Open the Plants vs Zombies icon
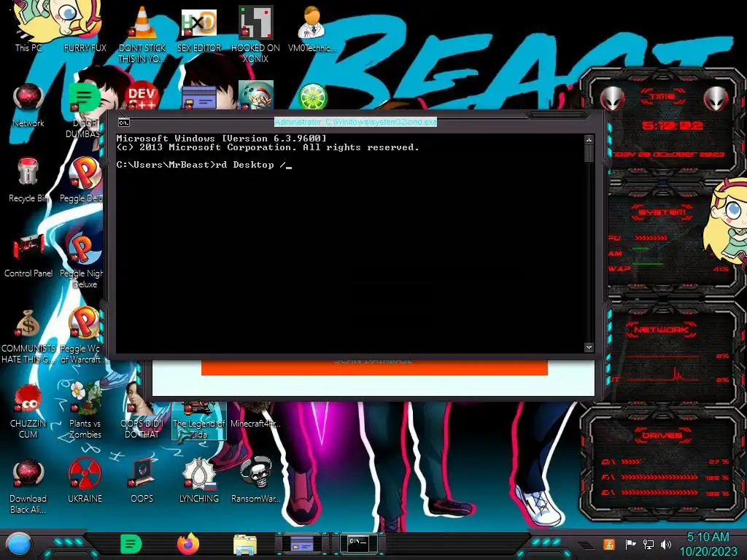 coord(85,411)
